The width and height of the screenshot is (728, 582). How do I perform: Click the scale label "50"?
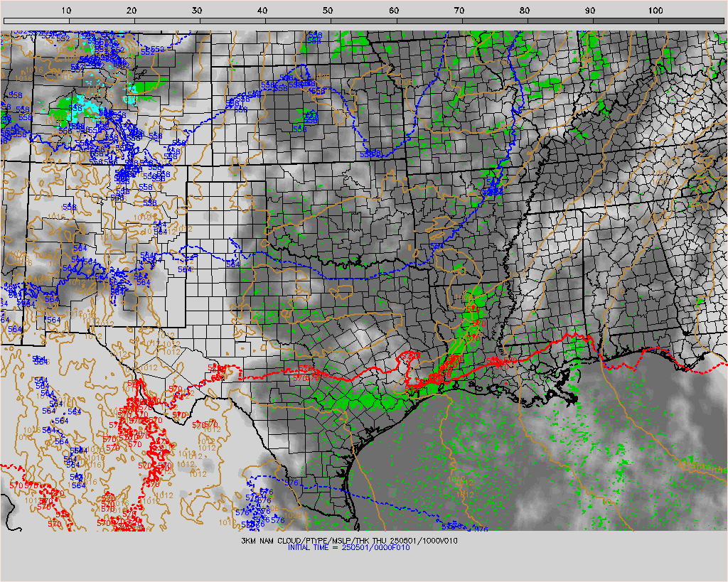tap(328, 10)
